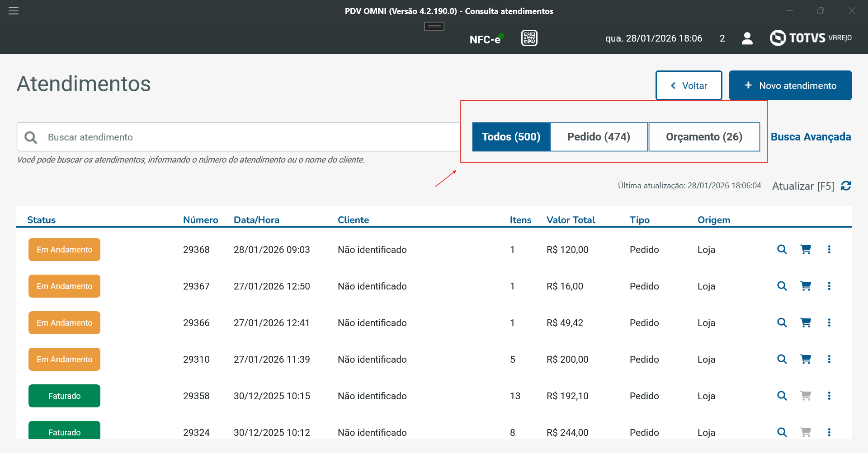Open more options for atendimento 29368
868x453 pixels.
829,249
